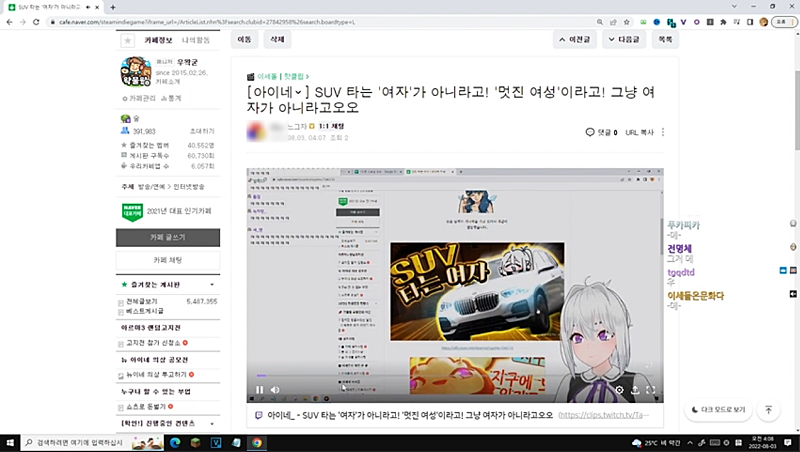Expand the 즐겨찾는 게시판 section arrow
The image size is (800, 452).
213,285
